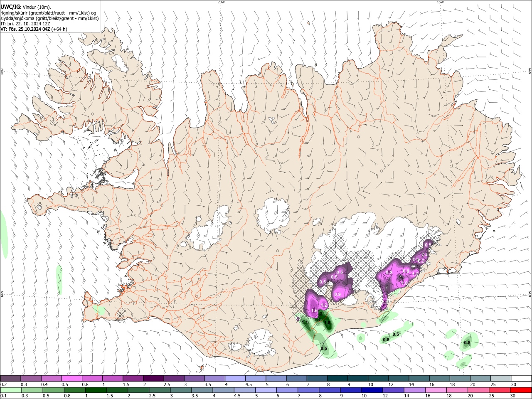Viewport: 532px width, 399px height.
Task: Click the darkest purple 2–2.5 snow swatch
Action: 153,379
